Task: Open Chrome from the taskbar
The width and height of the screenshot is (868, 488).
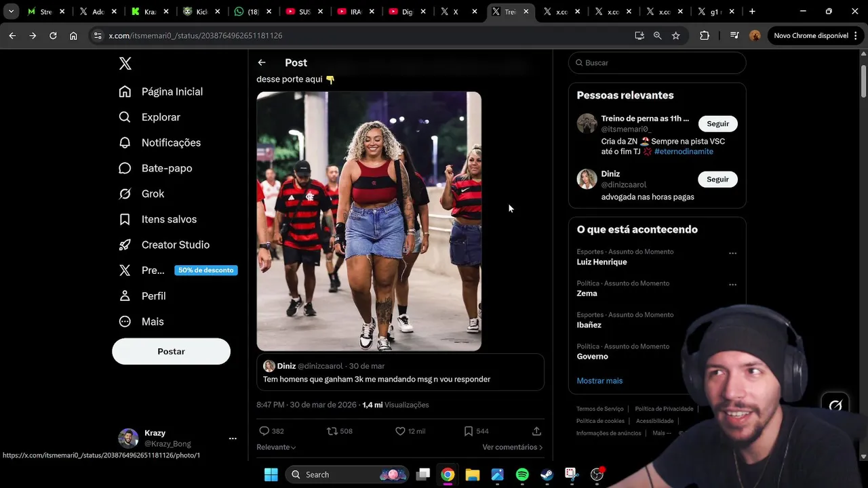Action: point(448,474)
